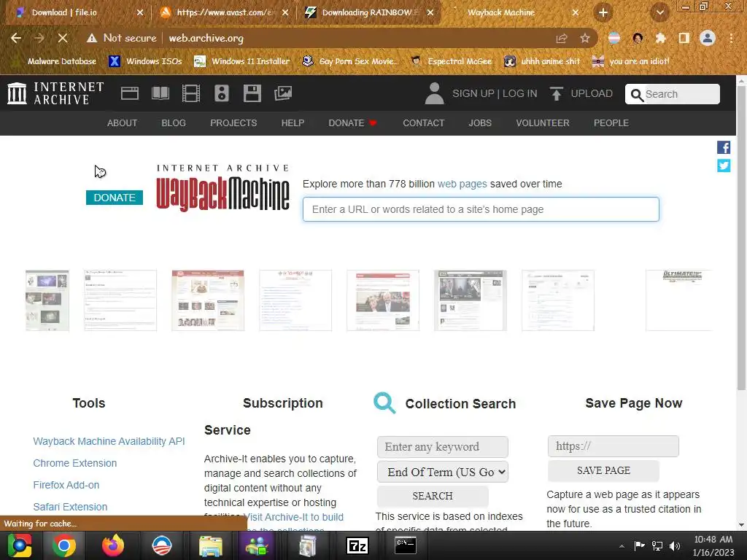This screenshot has width=747, height=560.
Task: Open collection dropdown End Of Term
Action: [x=443, y=472]
